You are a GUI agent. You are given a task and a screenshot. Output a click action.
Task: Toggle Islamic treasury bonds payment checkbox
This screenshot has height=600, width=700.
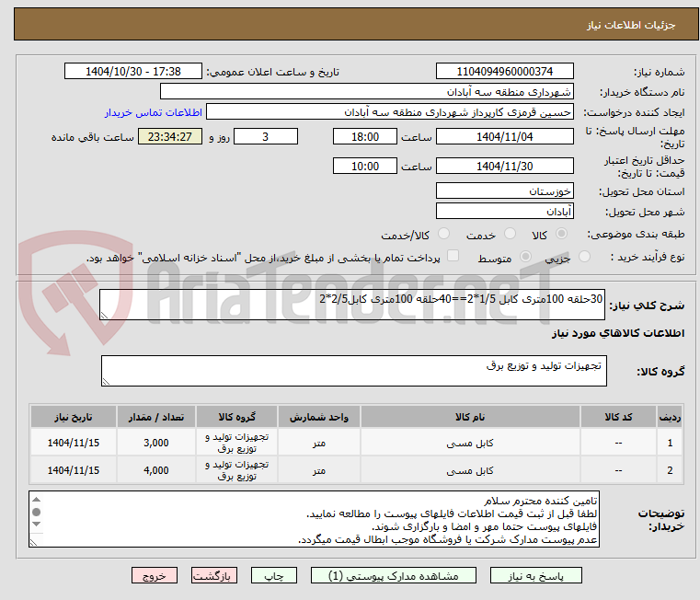point(453,256)
